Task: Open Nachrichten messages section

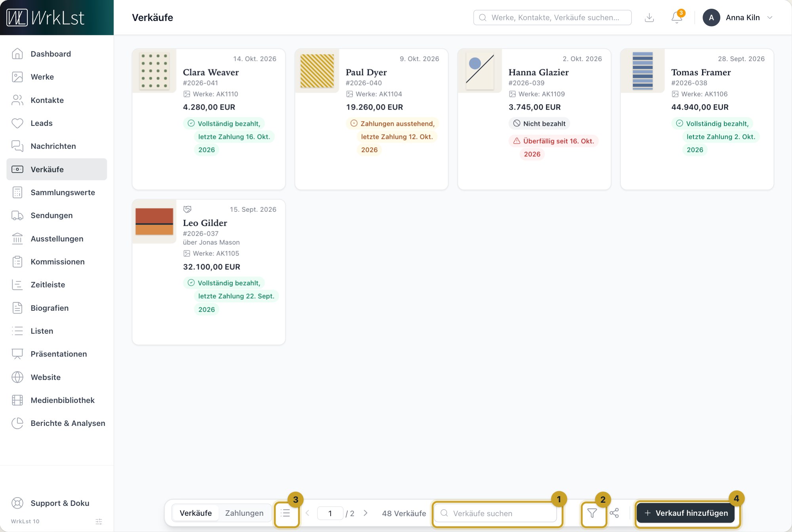Action: pos(57,146)
